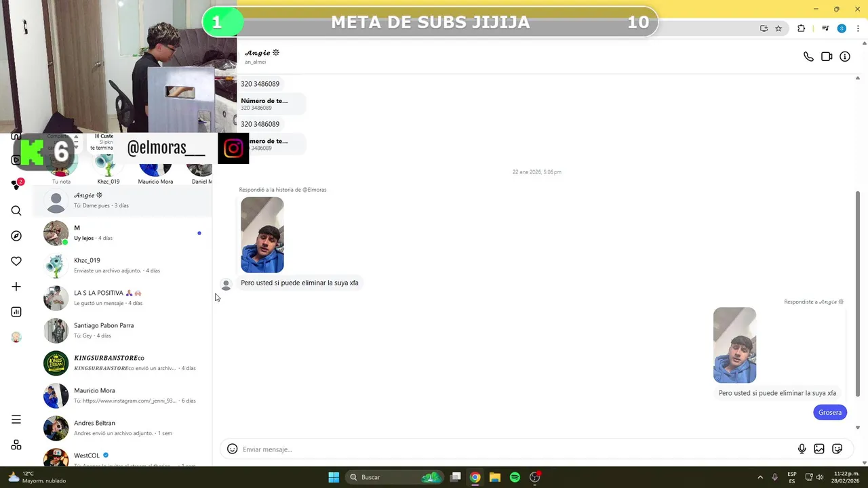
Task: Open the dashboard chart icon in sidebar
Action: [x=16, y=312]
